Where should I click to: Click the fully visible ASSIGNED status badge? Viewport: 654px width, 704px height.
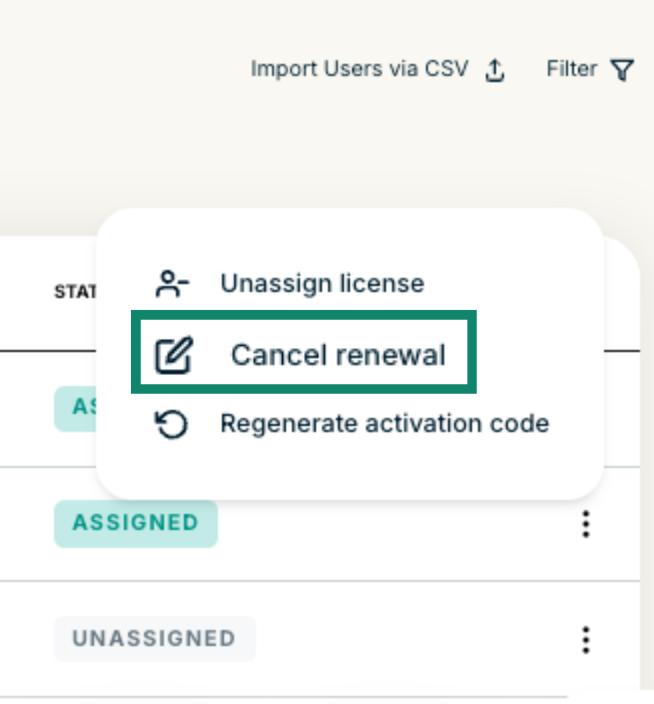[x=135, y=523]
